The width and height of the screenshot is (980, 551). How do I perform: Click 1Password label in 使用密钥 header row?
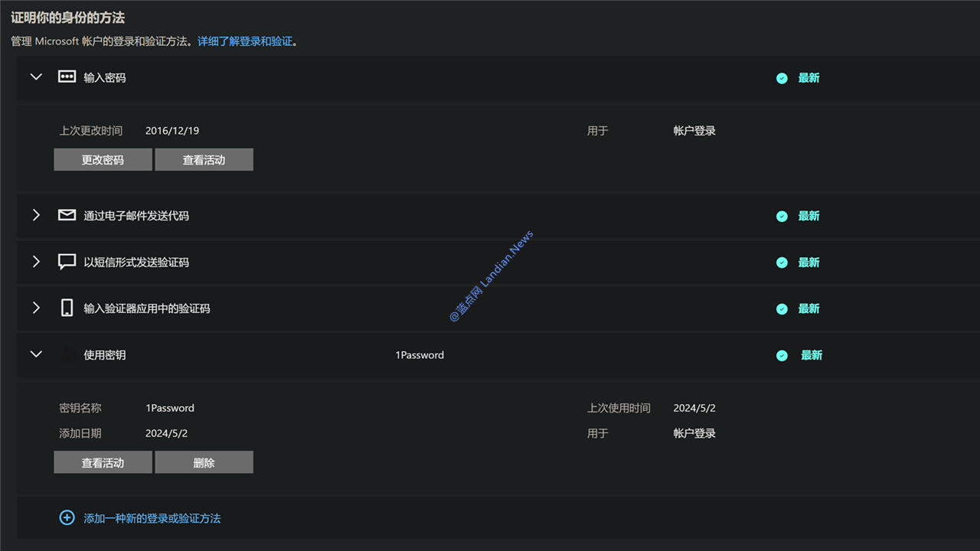coord(420,355)
